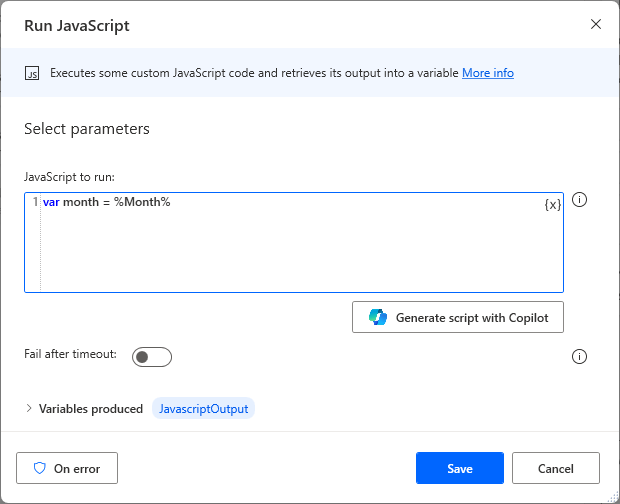Viewport: 620px width, 504px height.
Task: Close the Run JavaScript dialog
Action: coord(596,24)
